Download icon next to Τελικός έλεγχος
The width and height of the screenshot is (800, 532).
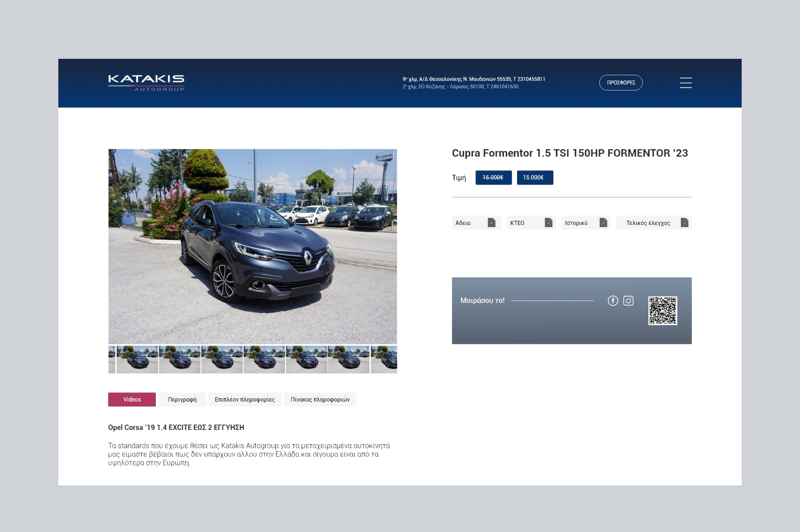tap(684, 222)
